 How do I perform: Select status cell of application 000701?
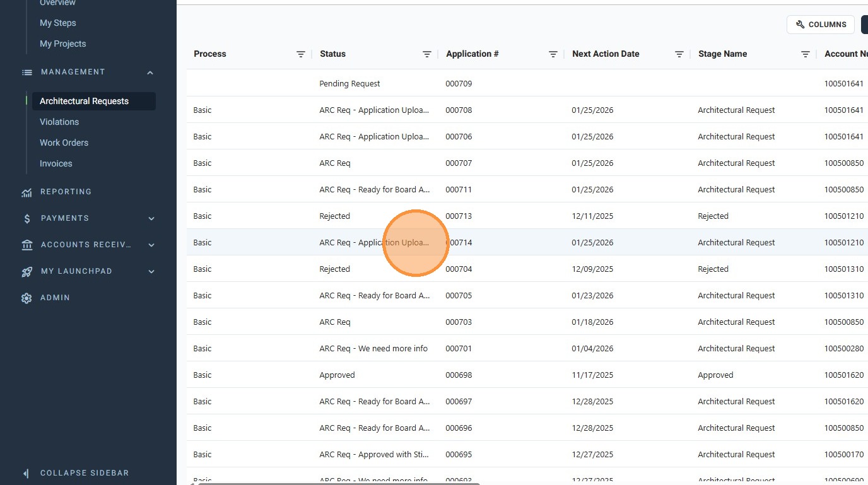pos(373,349)
